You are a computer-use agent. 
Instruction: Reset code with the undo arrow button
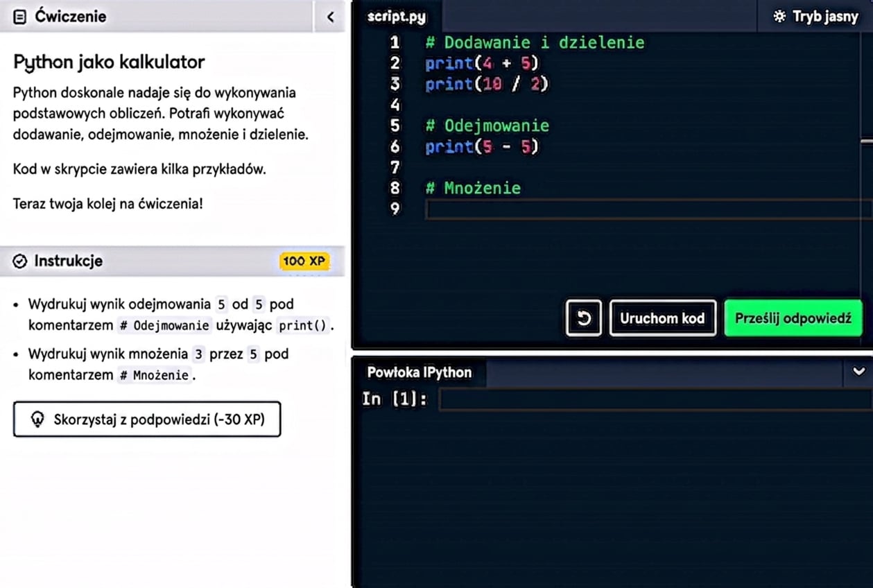(x=583, y=318)
